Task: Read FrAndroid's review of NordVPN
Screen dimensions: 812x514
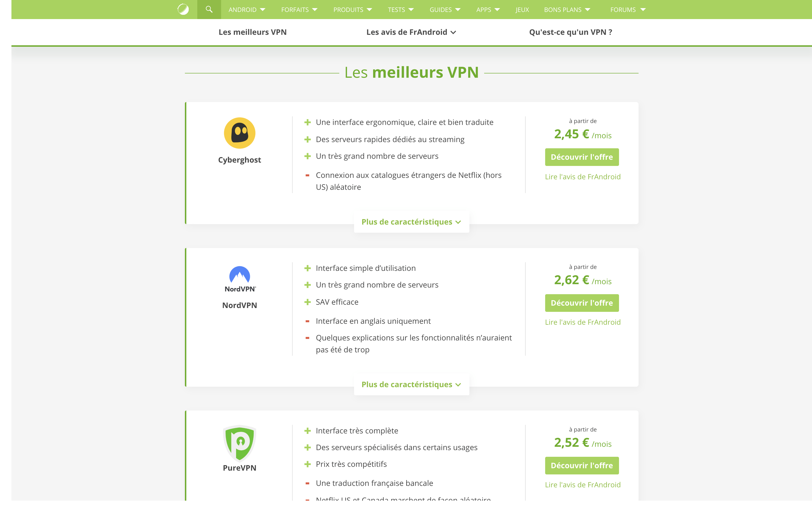Action: coord(583,322)
